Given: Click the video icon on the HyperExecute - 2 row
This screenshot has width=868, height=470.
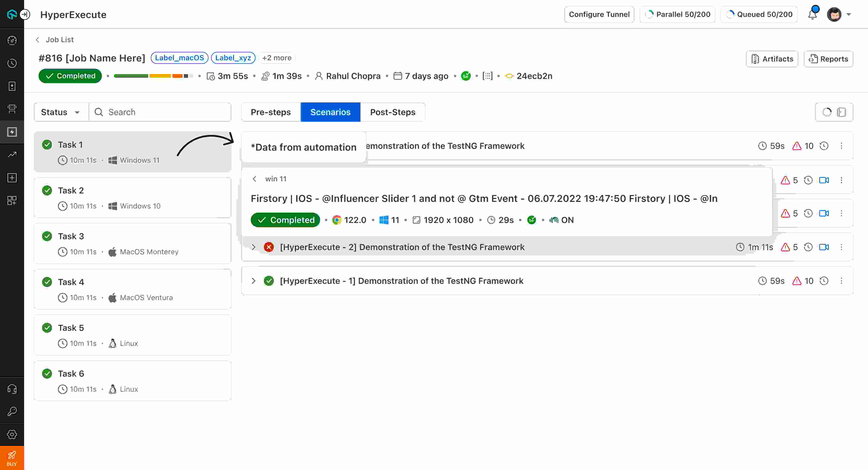Looking at the screenshot, I should [824, 247].
